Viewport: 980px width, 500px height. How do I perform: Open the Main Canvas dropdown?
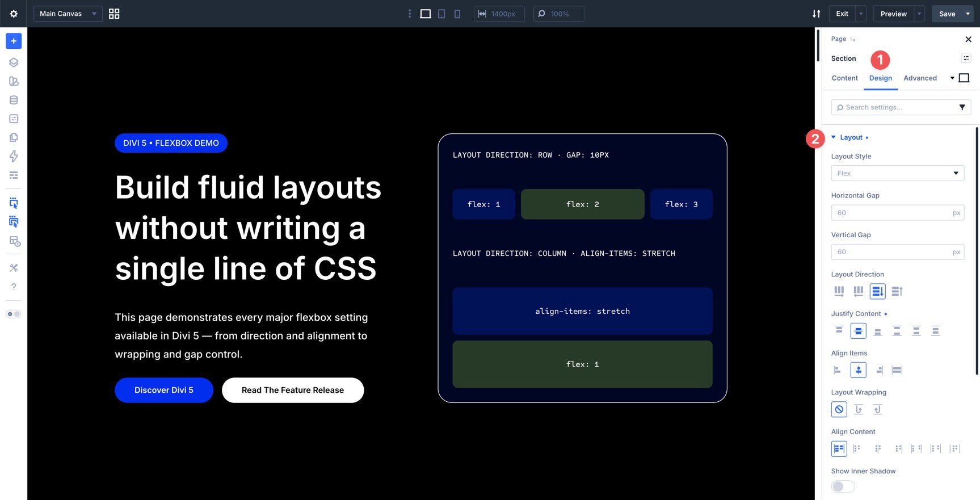68,14
